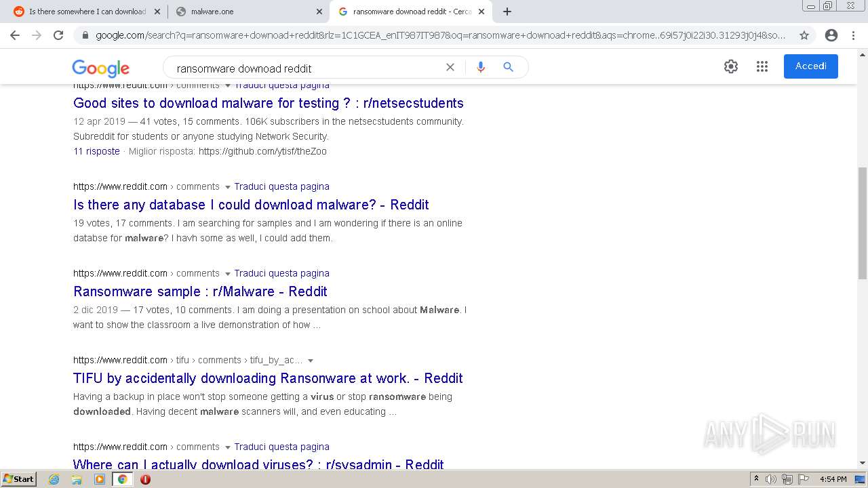Screen dimensions: 868x488
Task: Show hidden tray icons arrow
Action: point(756,479)
